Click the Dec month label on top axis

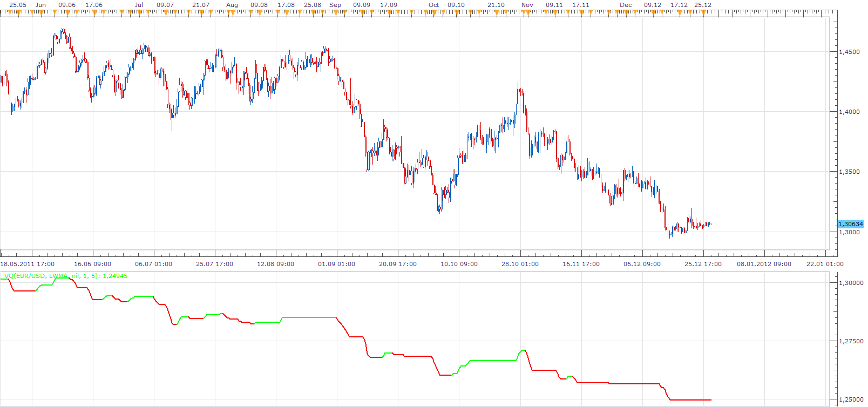(x=626, y=5)
